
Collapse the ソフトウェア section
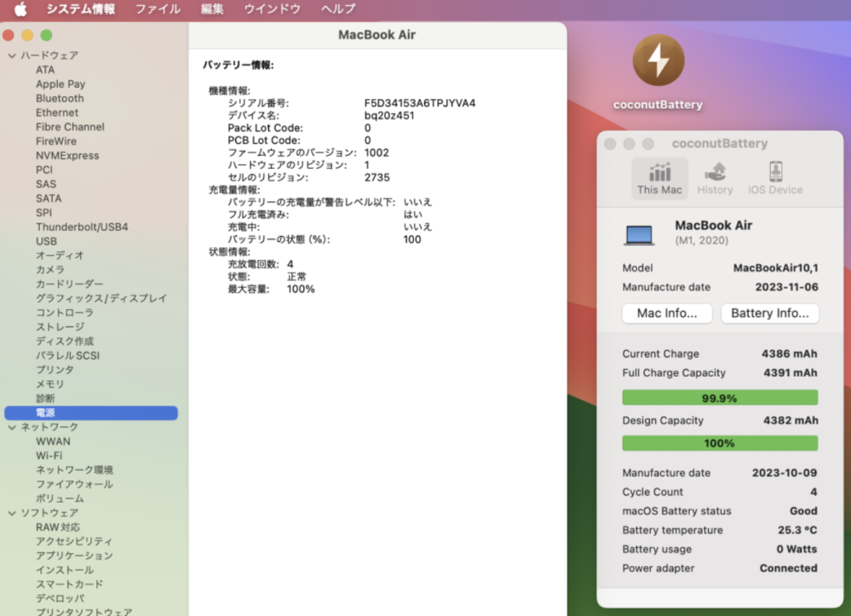point(12,513)
